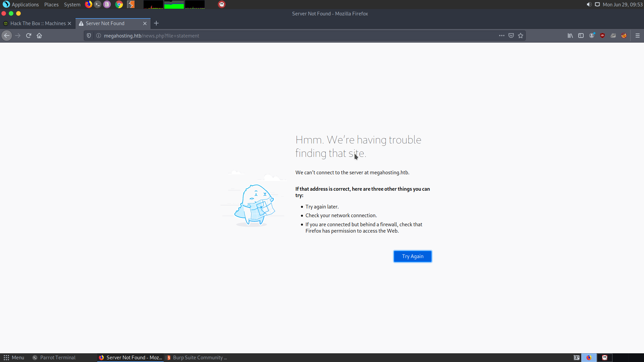Open tracking protection shield panel
This screenshot has height=362, width=644.
pyautogui.click(x=89, y=36)
